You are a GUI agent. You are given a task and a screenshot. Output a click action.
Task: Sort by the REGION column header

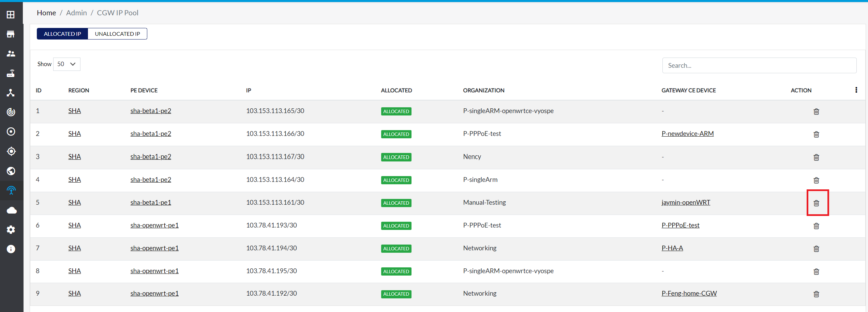79,90
